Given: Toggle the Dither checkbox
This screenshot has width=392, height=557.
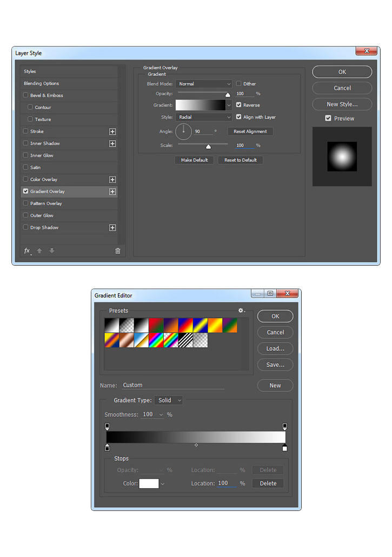Looking at the screenshot, I should (239, 83).
